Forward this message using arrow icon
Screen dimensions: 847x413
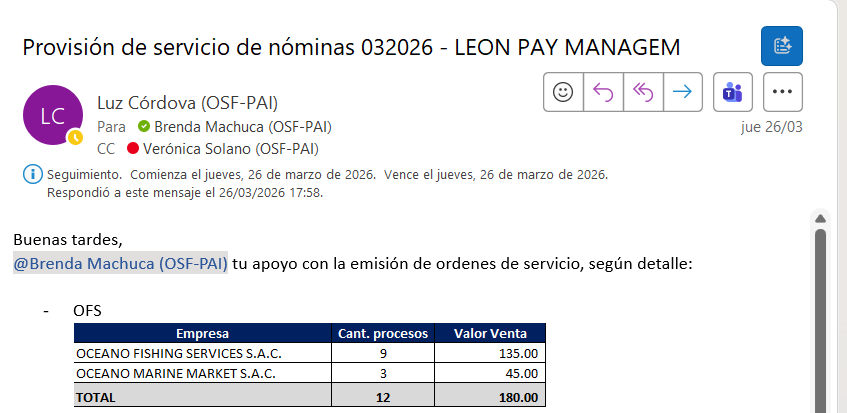click(682, 92)
